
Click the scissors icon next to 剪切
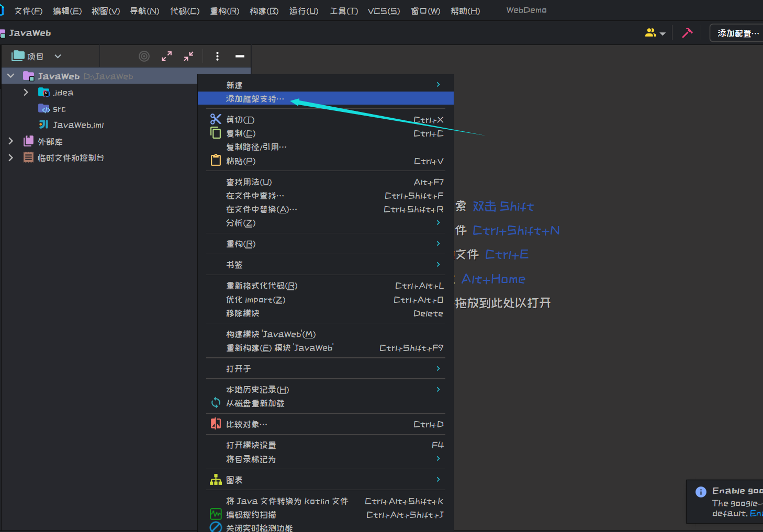(216, 119)
